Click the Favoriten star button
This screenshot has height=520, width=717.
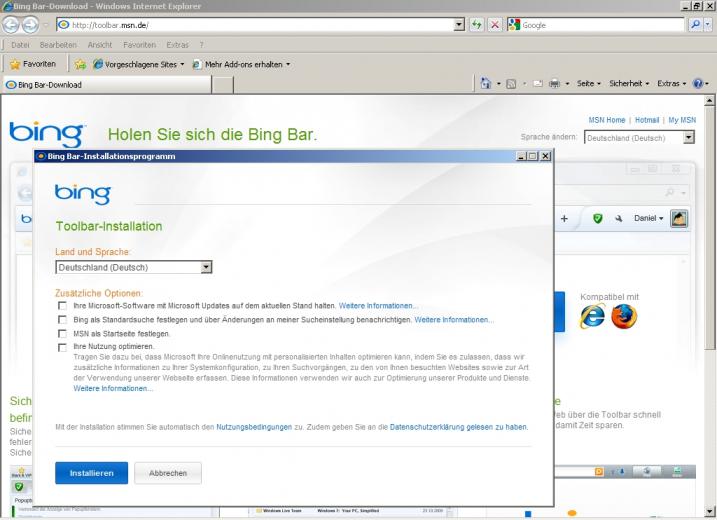(x=33, y=64)
